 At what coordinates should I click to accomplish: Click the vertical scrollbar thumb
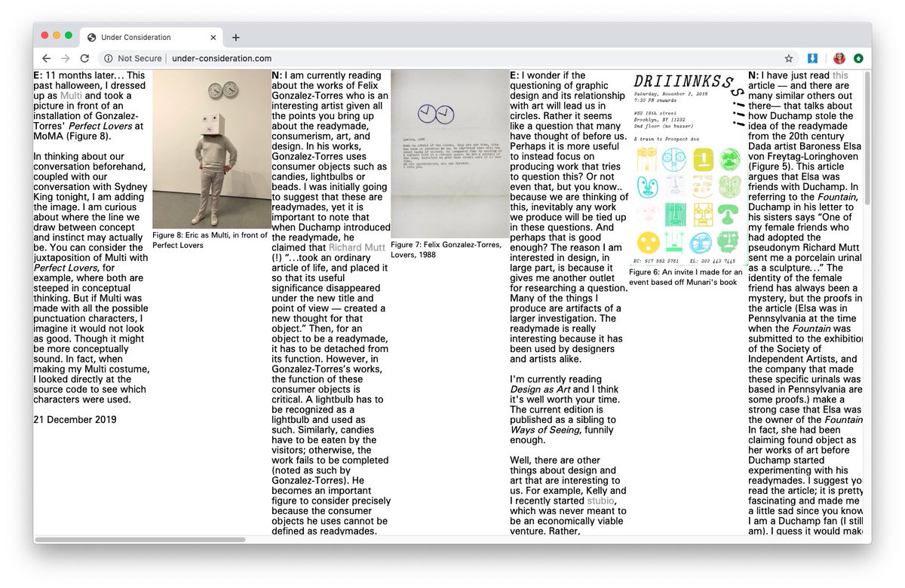click(x=867, y=137)
